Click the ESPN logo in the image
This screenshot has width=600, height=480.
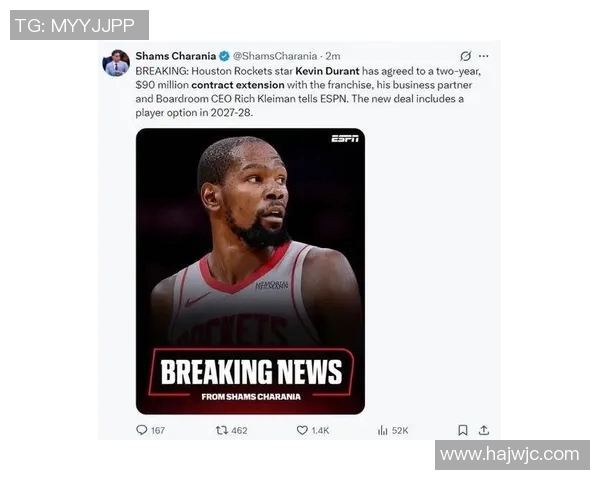click(345, 139)
